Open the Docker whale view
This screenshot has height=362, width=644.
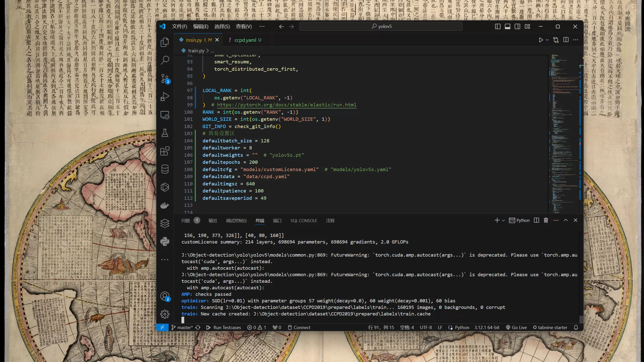click(x=165, y=205)
